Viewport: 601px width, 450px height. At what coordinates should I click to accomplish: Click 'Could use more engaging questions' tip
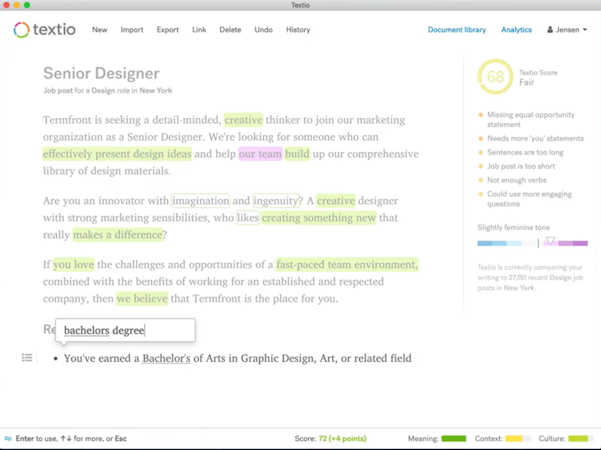(529, 199)
